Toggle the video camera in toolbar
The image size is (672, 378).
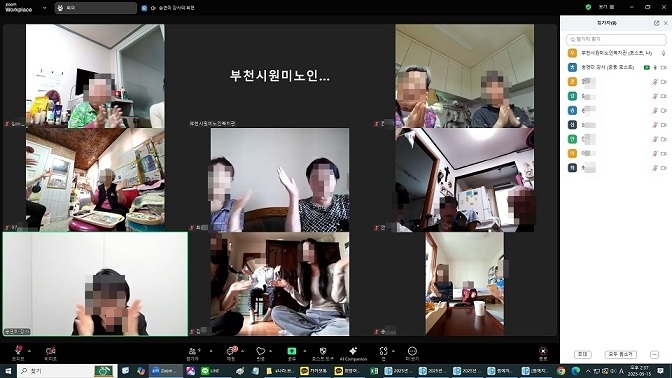tap(51, 353)
